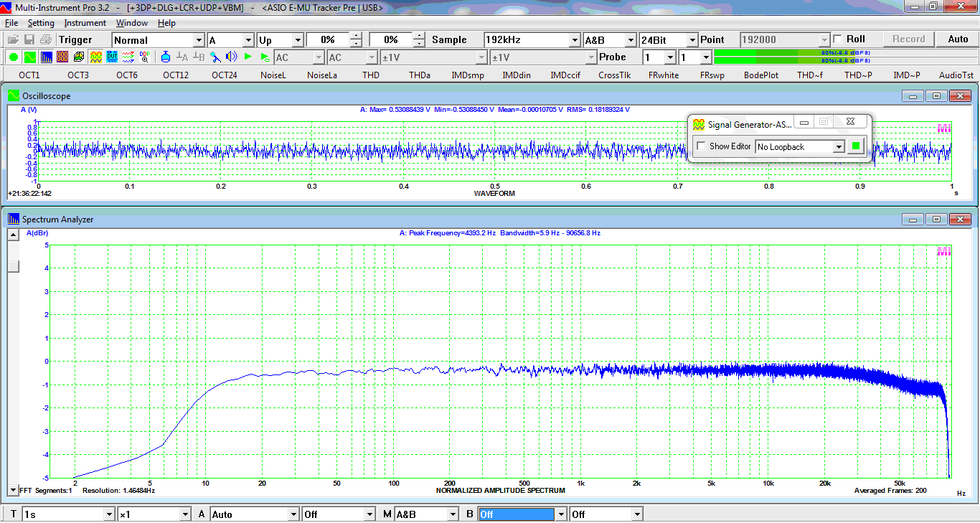The image size is (980, 523).
Task: Click the cyclic play icon
Action: [265, 57]
